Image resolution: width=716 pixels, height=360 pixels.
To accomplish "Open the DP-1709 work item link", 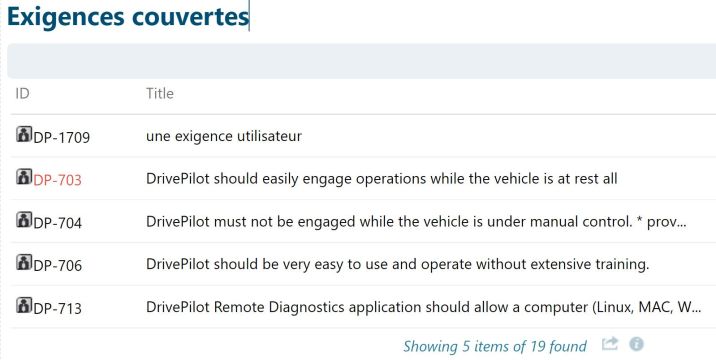I will click(x=62, y=137).
